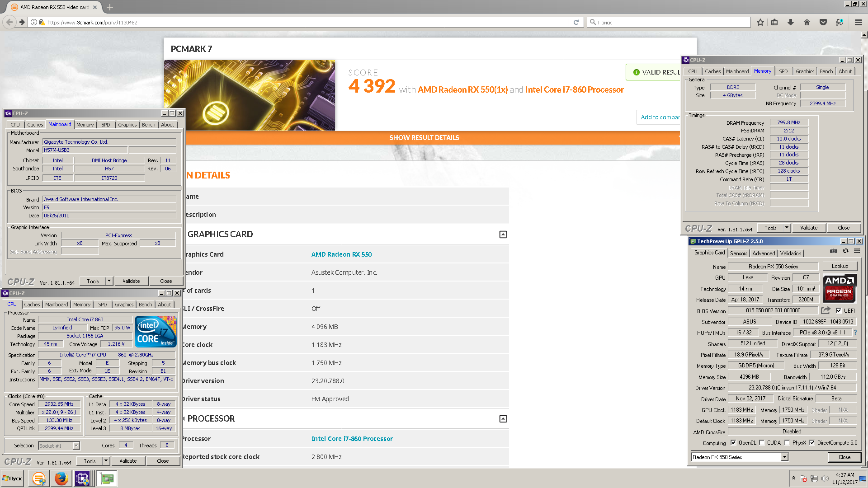Click the AMD Radeon Graphics logo in GPU-Z
The image size is (868, 488).
point(839,288)
